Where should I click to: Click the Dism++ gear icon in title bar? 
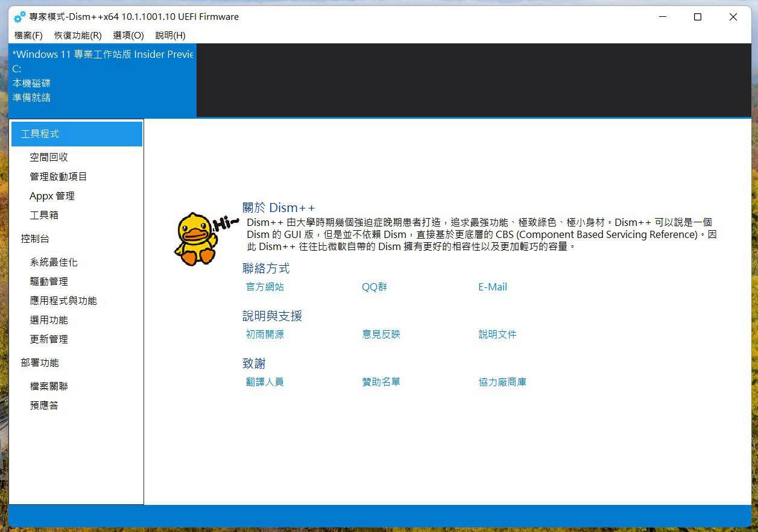point(20,17)
